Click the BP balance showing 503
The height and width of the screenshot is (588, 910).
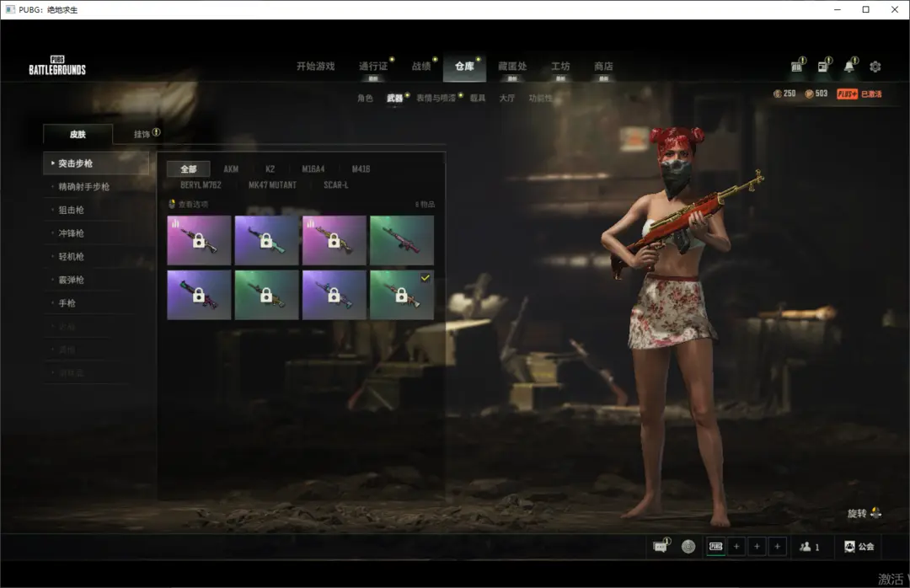click(816, 94)
